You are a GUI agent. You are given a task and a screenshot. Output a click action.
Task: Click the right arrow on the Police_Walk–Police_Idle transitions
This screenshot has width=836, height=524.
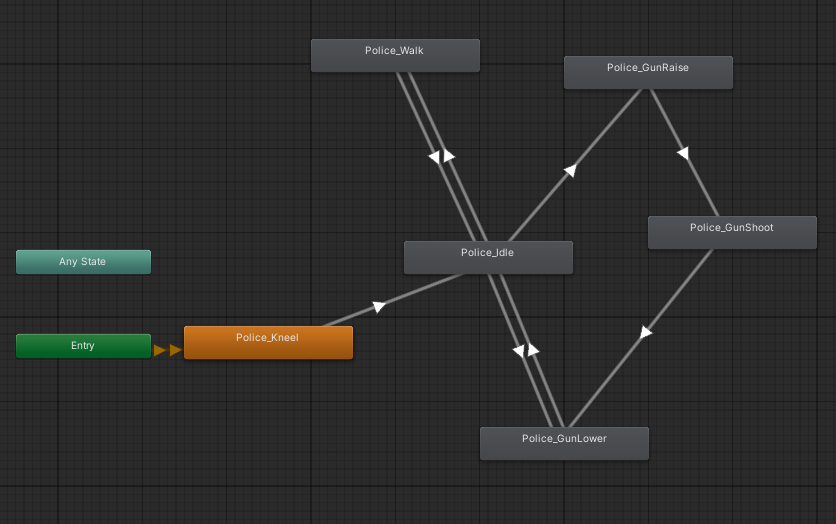point(449,156)
